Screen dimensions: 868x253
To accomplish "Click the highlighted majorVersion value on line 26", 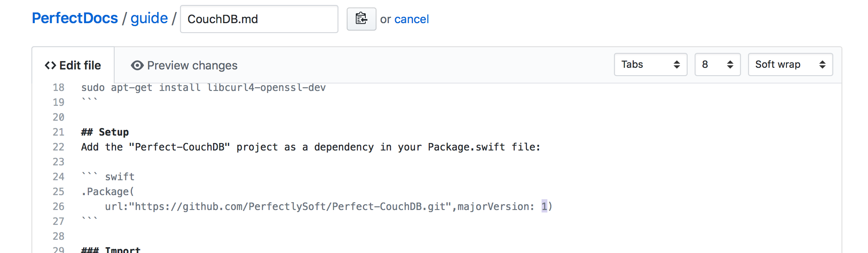I will tap(544, 206).
